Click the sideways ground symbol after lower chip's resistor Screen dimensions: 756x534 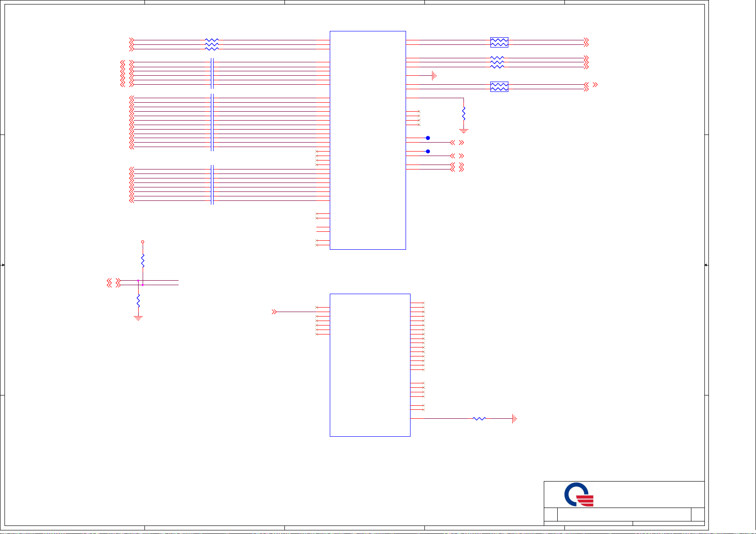pyautogui.click(x=515, y=419)
